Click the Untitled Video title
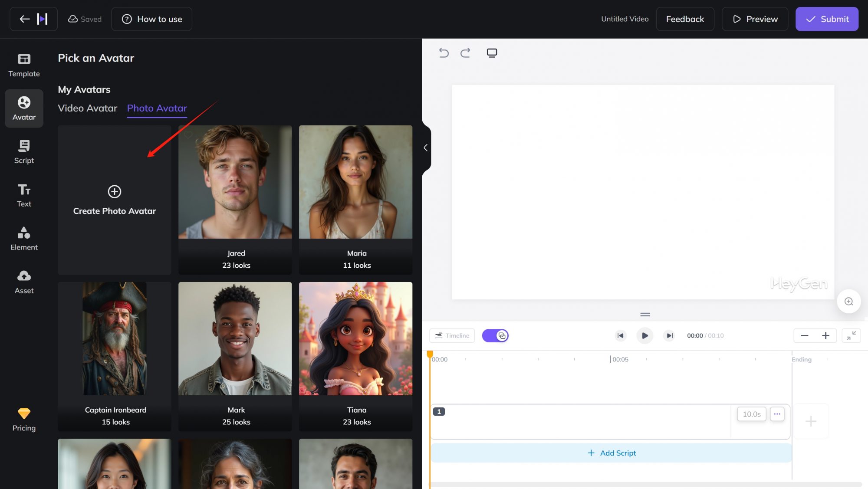 [625, 19]
